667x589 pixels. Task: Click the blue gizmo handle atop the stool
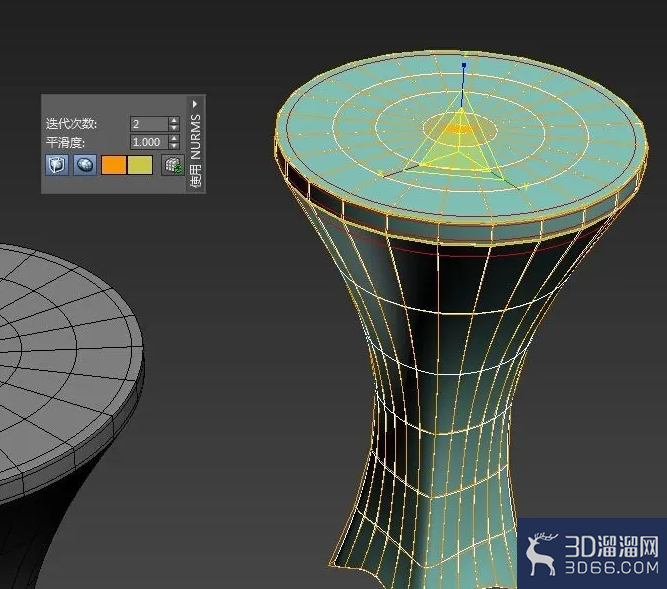(x=464, y=65)
